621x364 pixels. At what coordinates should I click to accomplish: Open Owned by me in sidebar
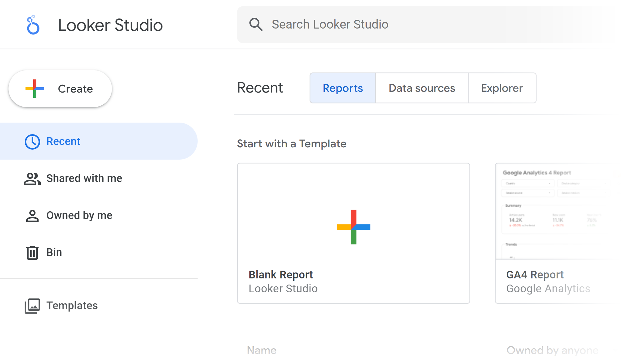coord(99,215)
